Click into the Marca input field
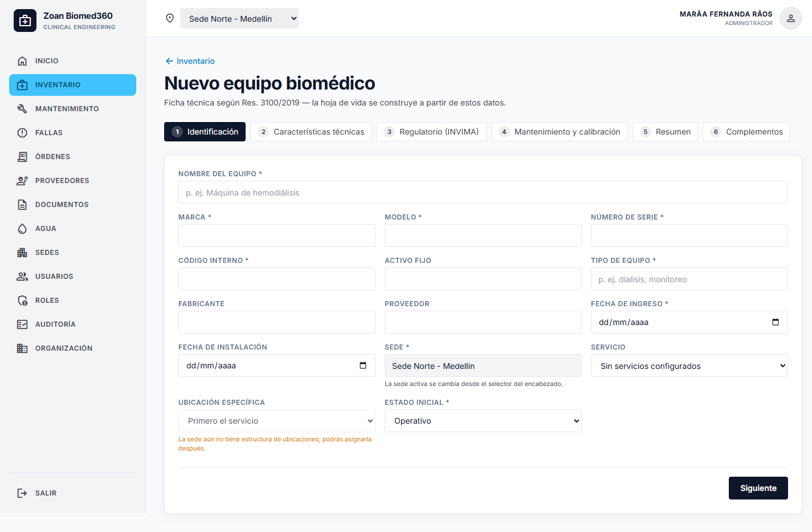Image resolution: width=812 pixels, height=532 pixels. 277,235
